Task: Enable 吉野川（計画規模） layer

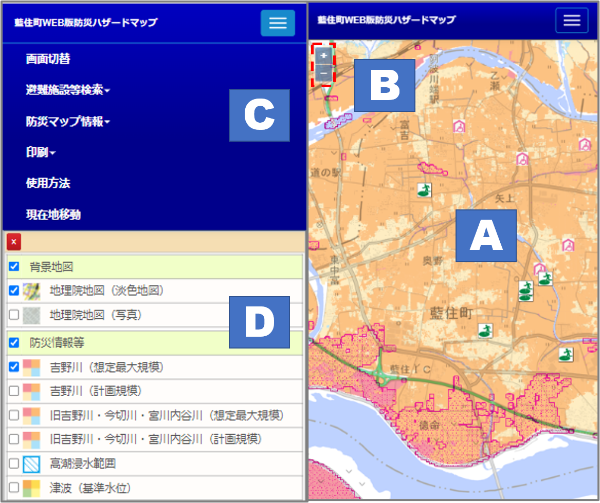Action: click(x=14, y=391)
